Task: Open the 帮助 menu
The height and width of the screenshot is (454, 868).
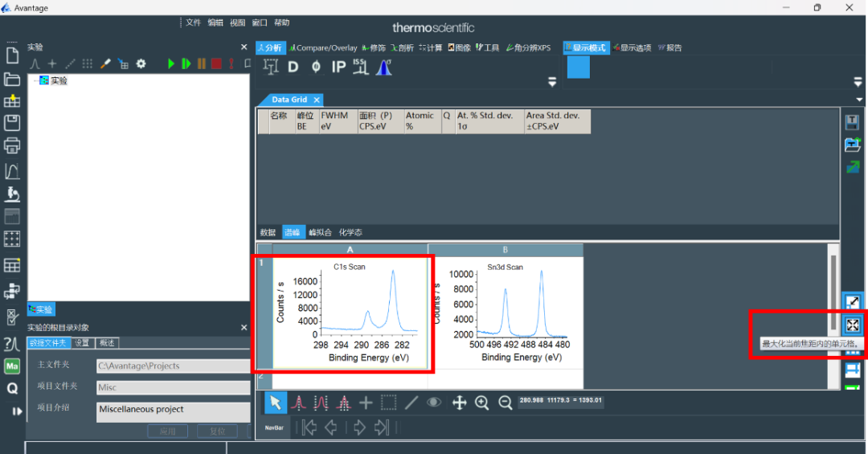Action: (282, 22)
